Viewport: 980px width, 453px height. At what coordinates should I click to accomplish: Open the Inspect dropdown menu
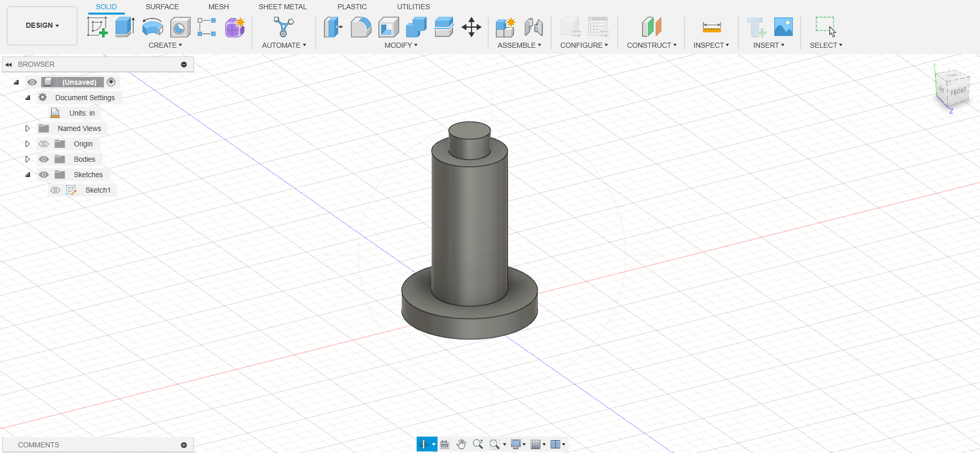pyautogui.click(x=711, y=45)
